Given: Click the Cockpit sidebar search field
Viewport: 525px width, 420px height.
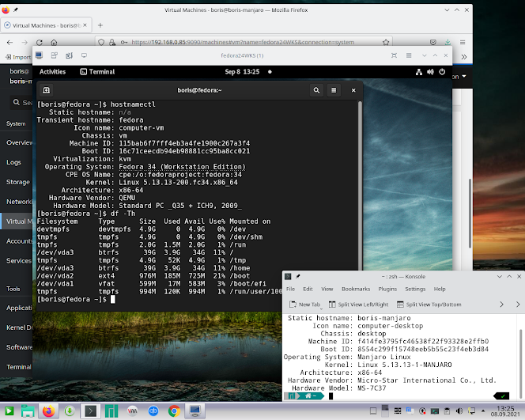Looking at the screenshot, I should coord(22,103).
